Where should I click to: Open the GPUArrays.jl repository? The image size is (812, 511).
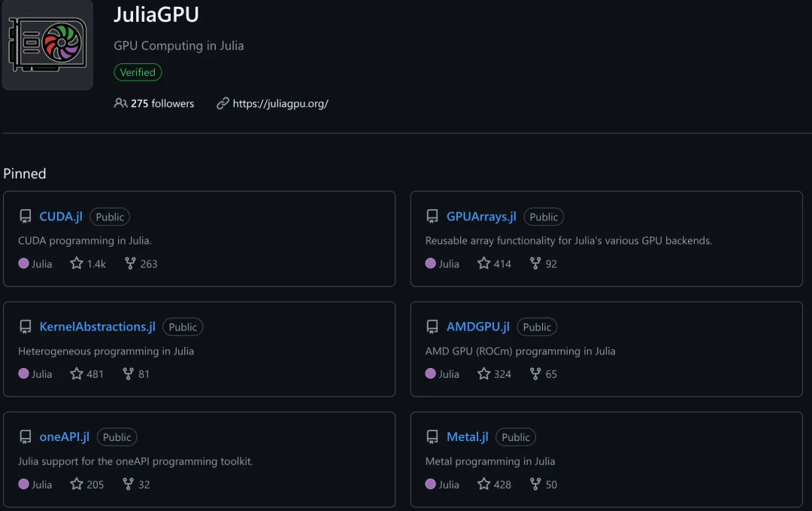(481, 217)
